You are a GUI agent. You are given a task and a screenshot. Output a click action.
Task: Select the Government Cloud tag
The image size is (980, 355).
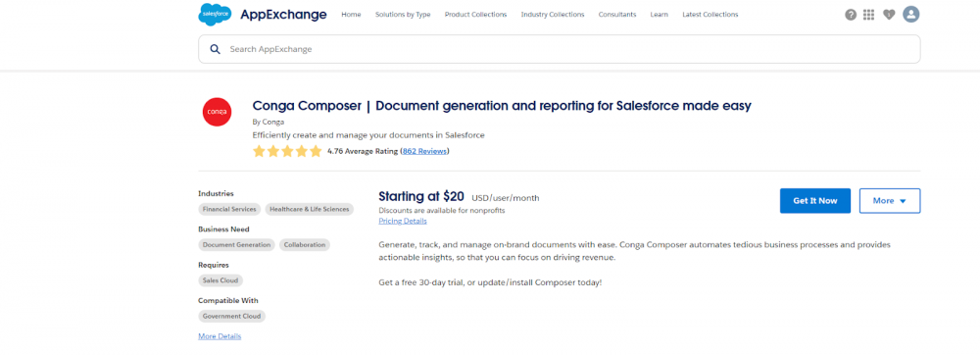click(232, 316)
